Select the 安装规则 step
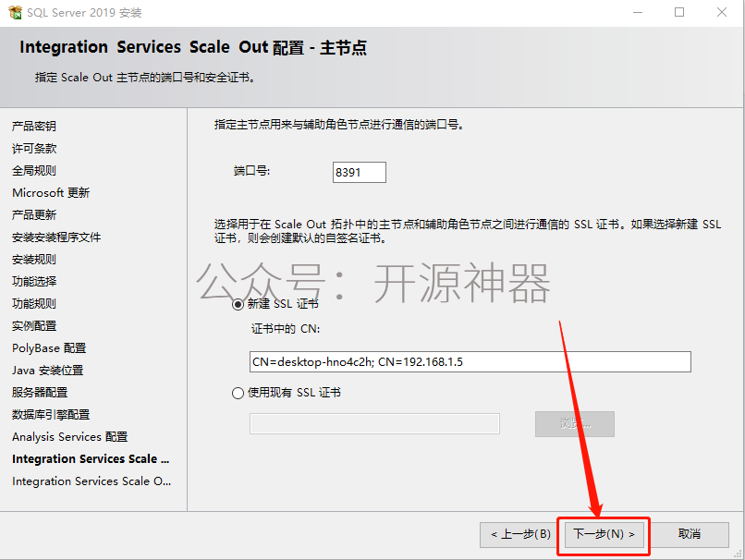The image size is (745, 560). (x=34, y=260)
